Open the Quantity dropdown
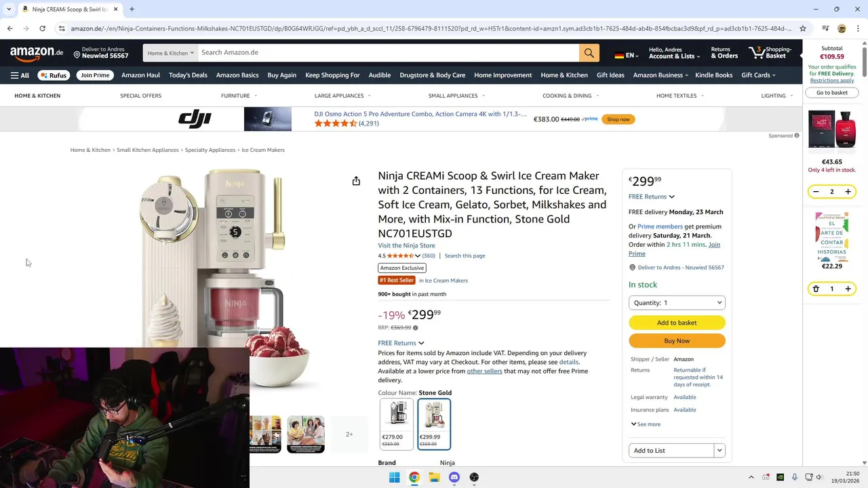 coord(677,303)
